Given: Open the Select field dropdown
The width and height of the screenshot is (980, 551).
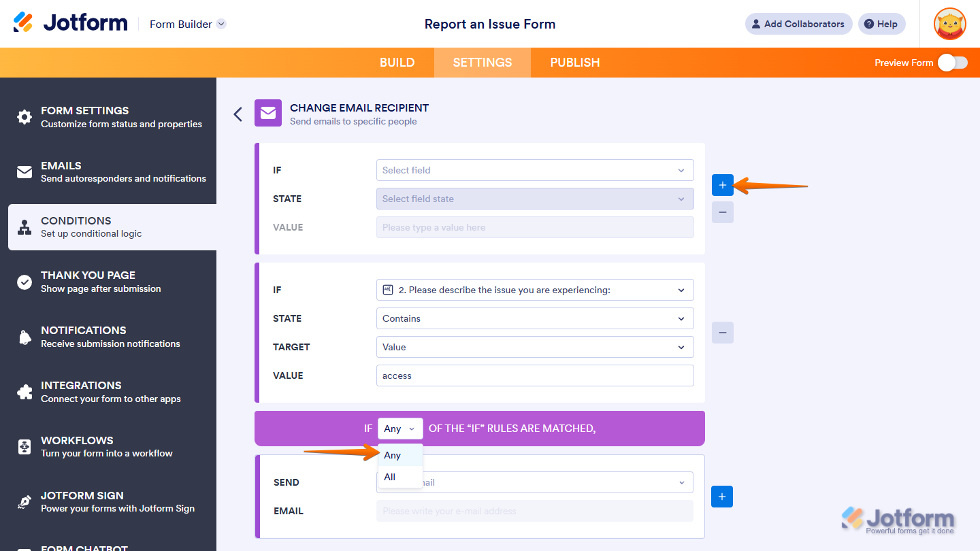Looking at the screenshot, I should (535, 170).
